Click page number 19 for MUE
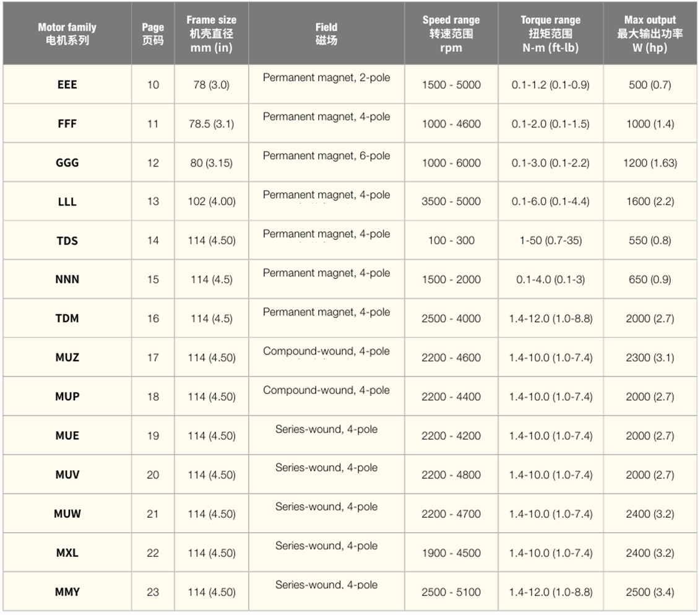The width and height of the screenshot is (700, 615). click(x=153, y=436)
